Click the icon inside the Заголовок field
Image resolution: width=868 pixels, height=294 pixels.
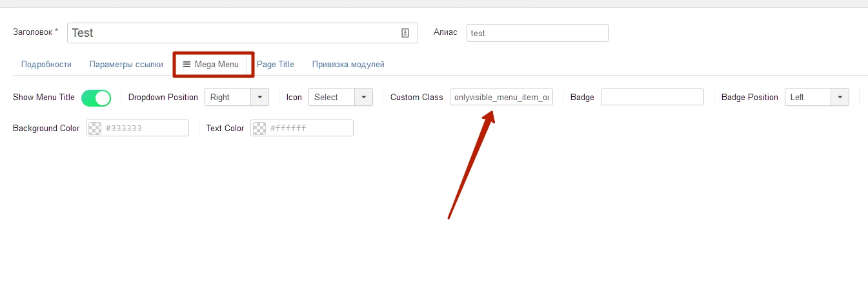[x=405, y=33]
